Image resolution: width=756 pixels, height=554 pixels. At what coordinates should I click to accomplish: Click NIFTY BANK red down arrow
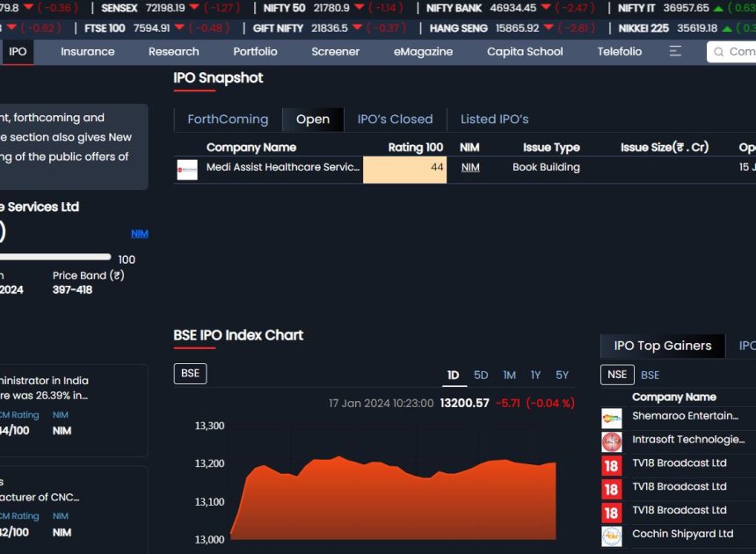546,7
